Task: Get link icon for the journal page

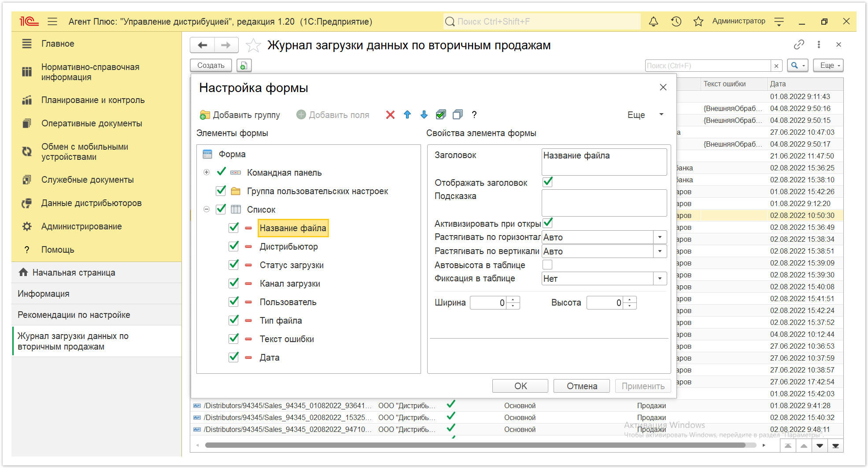Action: point(799,44)
